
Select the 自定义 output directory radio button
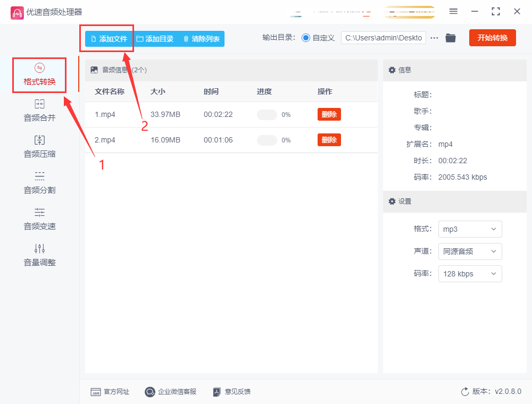(x=306, y=38)
